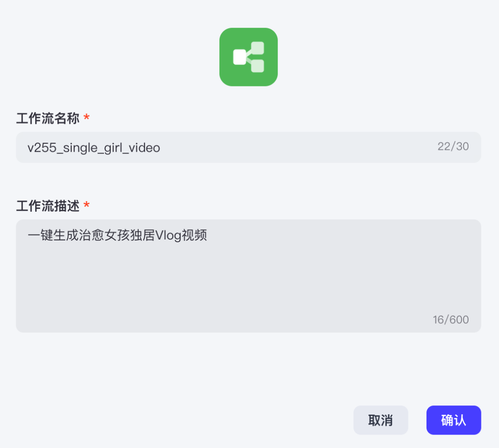
Task: Click the lower-right node of the workflow icon
Action: coord(257,66)
